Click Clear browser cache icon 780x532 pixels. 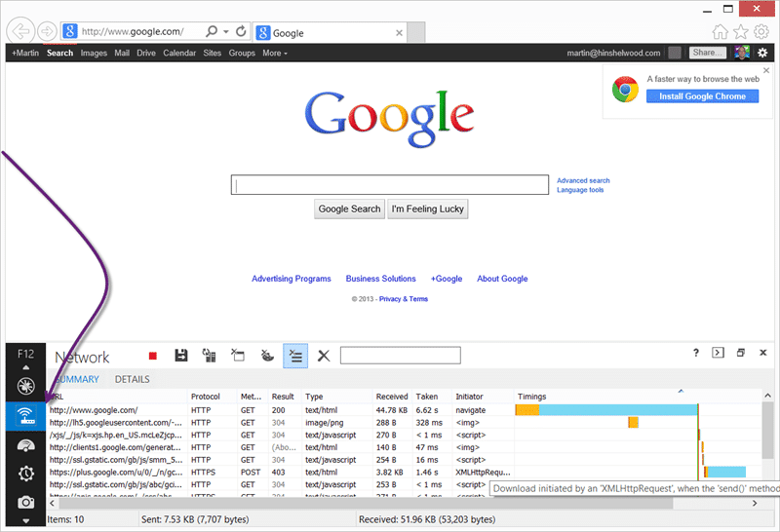click(x=238, y=356)
